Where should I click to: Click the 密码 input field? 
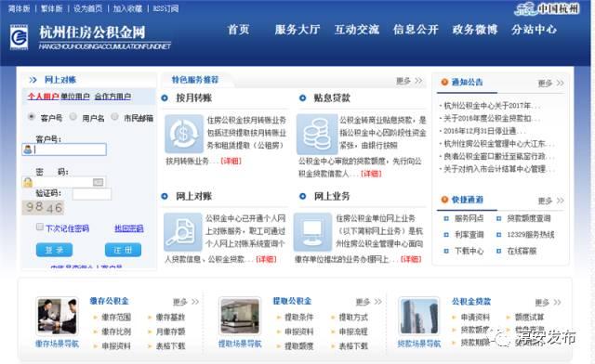[x=64, y=182]
